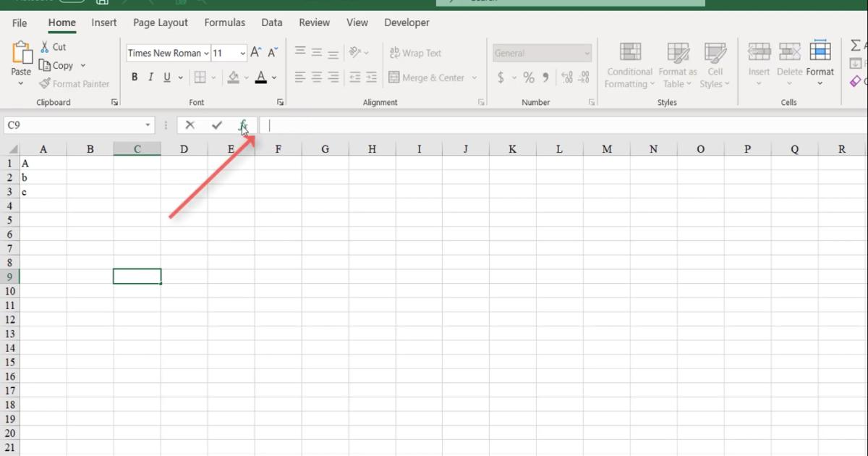Switch to the Formulas ribbon tab

pos(224,22)
